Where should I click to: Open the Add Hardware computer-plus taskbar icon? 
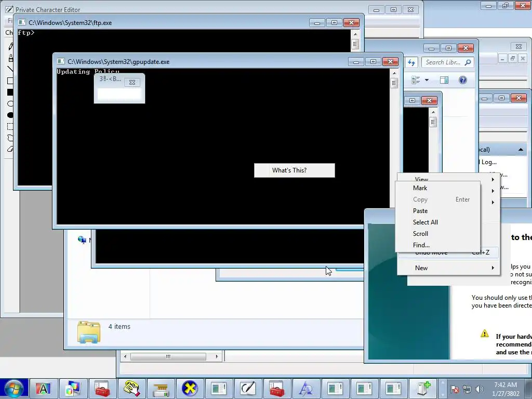[x=423, y=389]
